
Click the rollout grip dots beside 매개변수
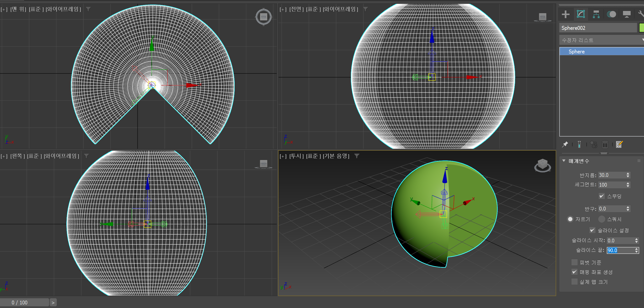coord(639,161)
